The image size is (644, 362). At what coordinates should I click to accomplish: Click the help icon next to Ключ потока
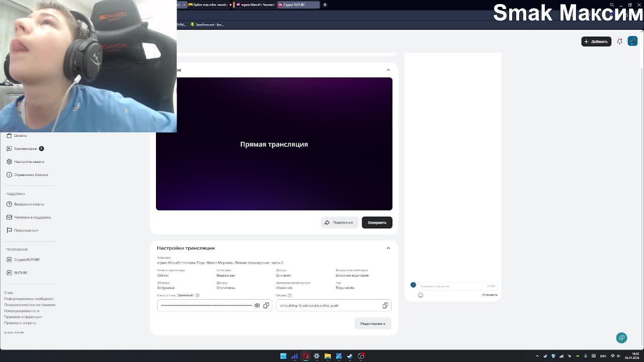point(197,295)
